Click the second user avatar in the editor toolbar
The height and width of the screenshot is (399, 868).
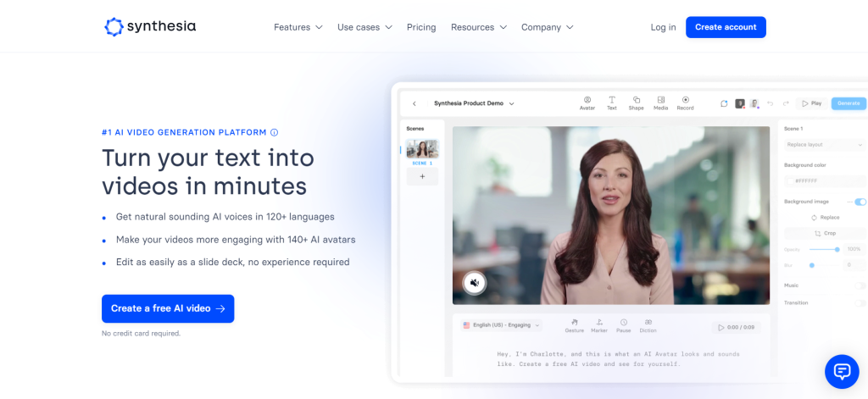[x=754, y=103]
